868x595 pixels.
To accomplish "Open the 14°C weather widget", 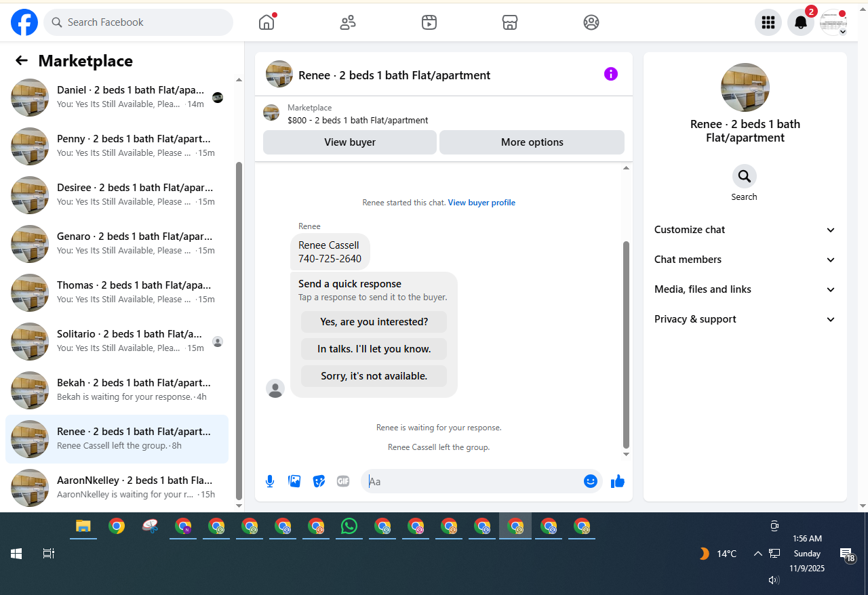I will coord(718,554).
